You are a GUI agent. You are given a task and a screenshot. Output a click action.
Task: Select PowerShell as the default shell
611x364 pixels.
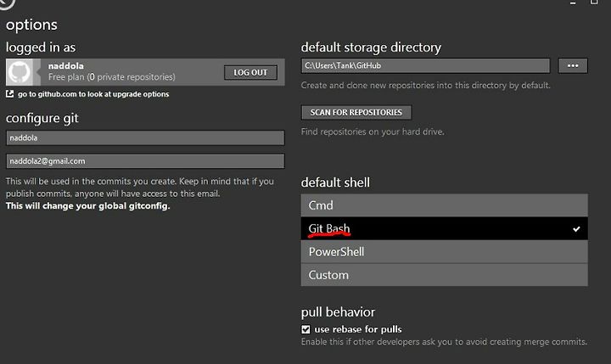[x=444, y=252]
